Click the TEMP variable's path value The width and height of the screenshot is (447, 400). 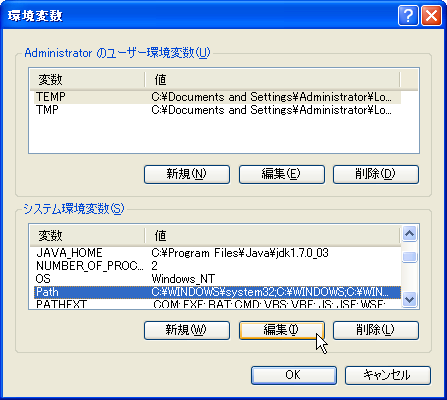point(271,97)
